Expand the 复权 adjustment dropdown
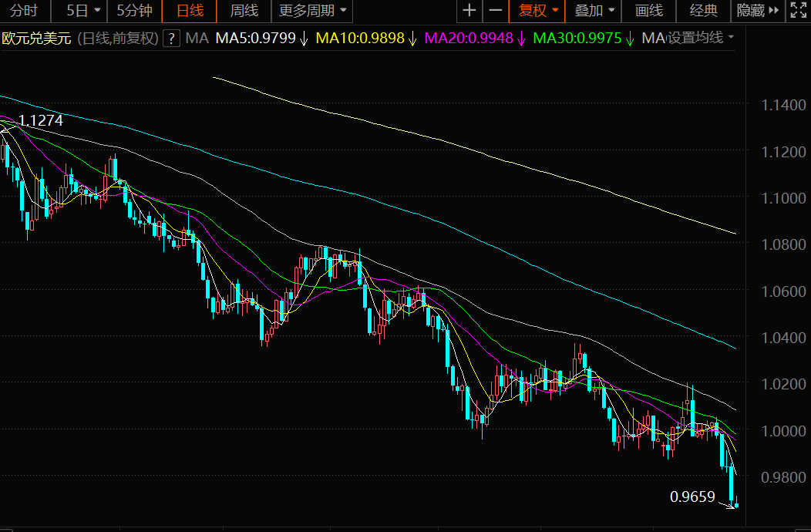Viewport: 811px width, 532px height. click(537, 11)
